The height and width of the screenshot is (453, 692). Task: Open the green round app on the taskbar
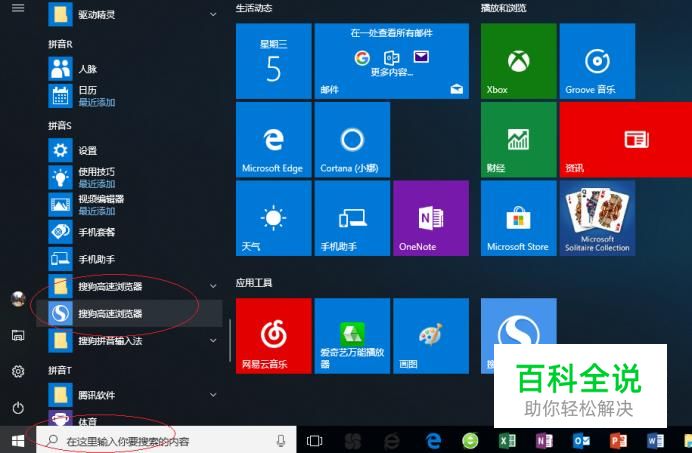[x=470, y=440]
